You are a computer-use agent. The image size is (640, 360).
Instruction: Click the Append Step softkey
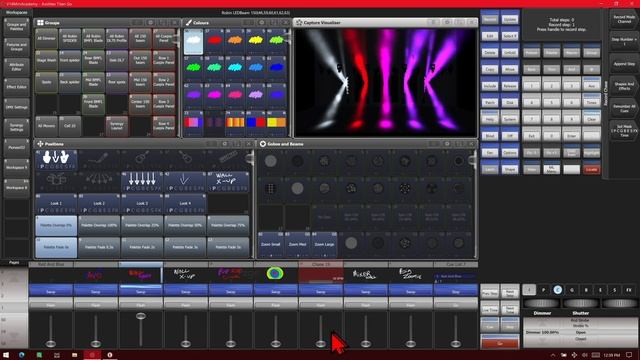pyautogui.click(x=624, y=64)
